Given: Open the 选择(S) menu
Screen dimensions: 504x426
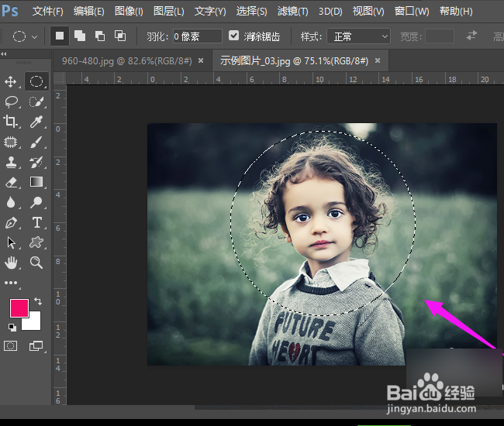Looking at the screenshot, I should pos(251,12).
